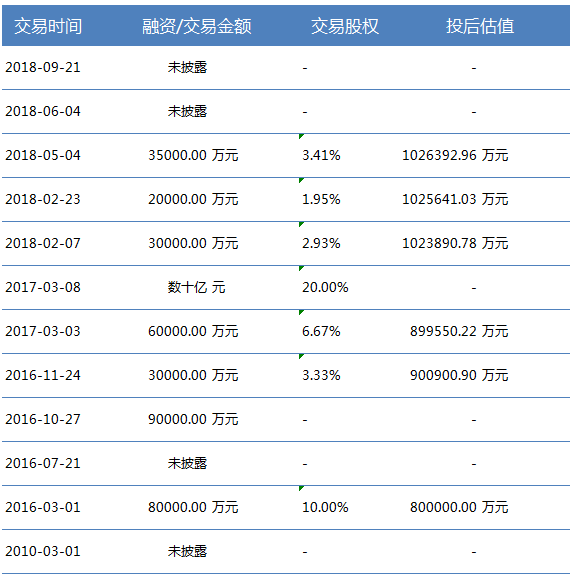Select the date cell 2018-02-23

(x=43, y=199)
